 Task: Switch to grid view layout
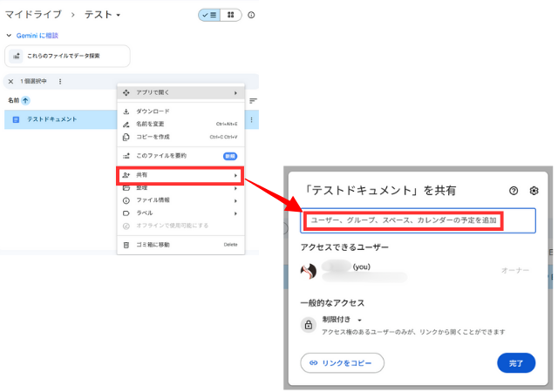(230, 15)
